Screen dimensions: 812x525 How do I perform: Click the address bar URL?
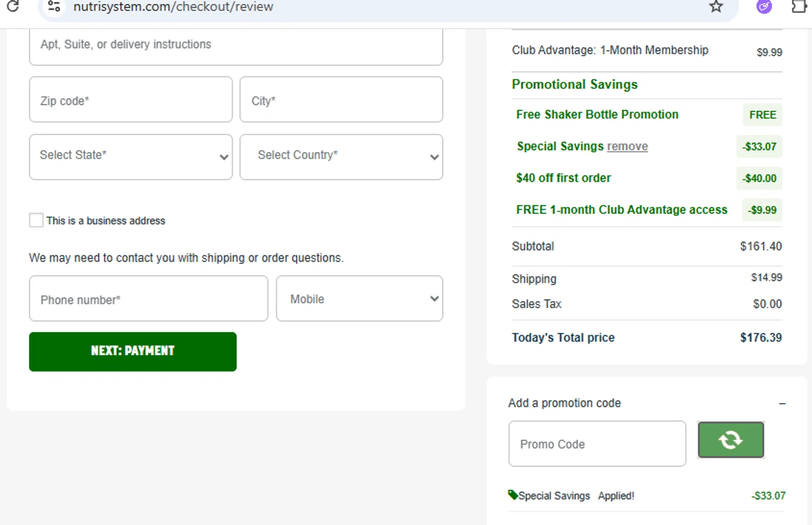point(173,7)
